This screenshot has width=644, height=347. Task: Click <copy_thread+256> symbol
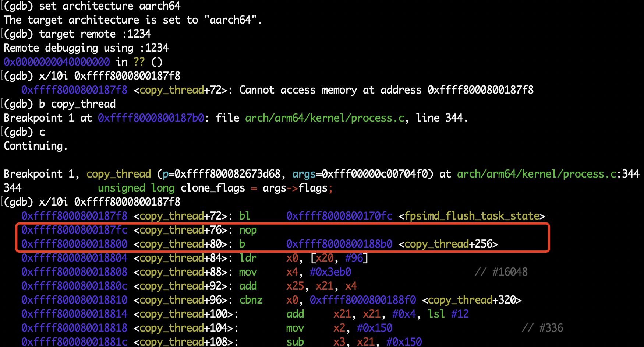(x=448, y=244)
